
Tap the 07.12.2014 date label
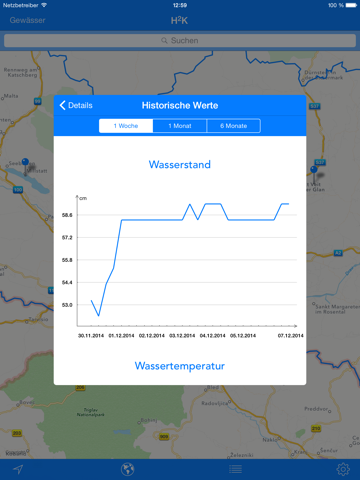(291, 335)
